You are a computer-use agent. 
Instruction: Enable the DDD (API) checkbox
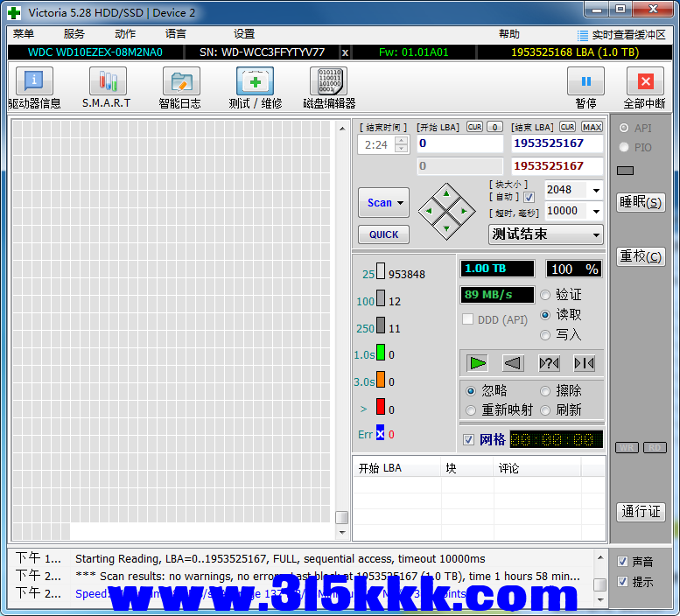point(468,319)
